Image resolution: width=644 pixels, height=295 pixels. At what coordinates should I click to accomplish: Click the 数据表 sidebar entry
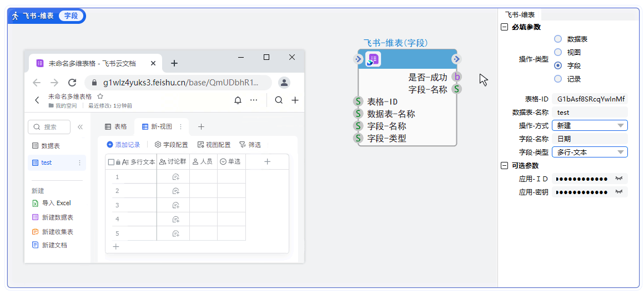pyautogui.click(x=47, y=146)
